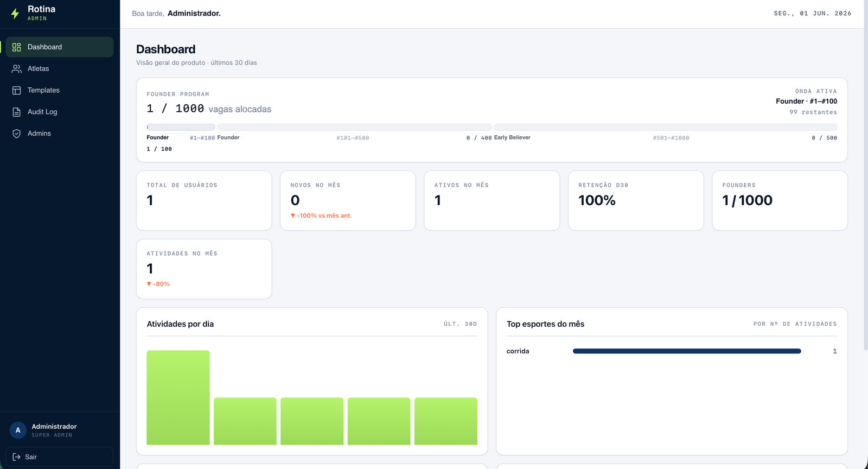The width and height of the screenshot is (868, 469).
Task: Go to the Templates section
Action: 60,91
